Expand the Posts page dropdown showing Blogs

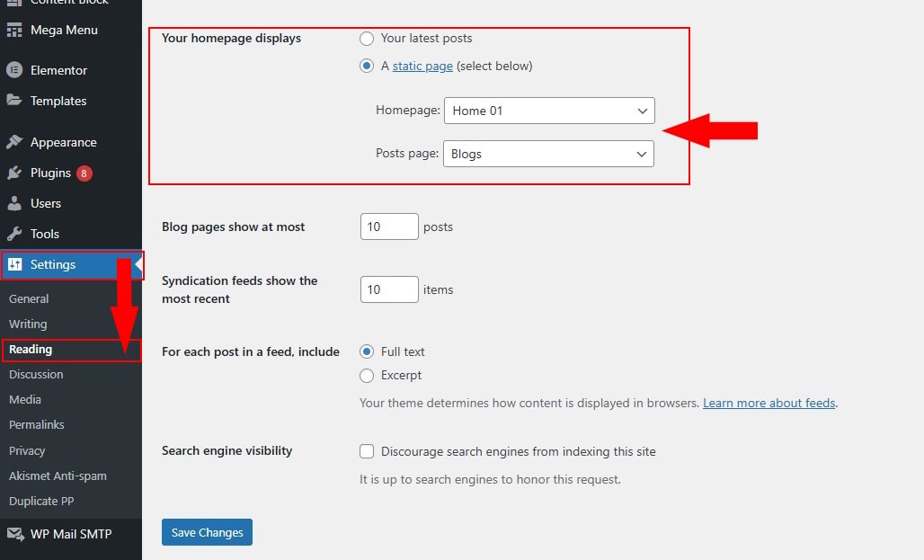click(x=548, y=154)
